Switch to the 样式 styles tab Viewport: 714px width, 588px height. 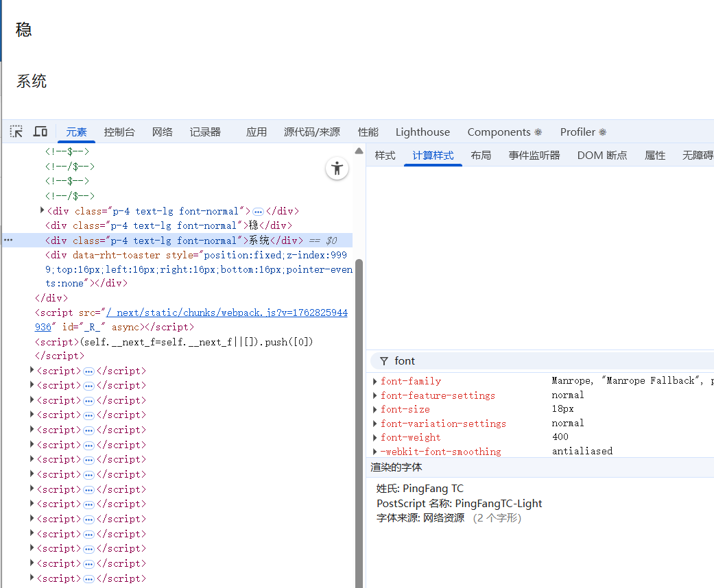385,156
